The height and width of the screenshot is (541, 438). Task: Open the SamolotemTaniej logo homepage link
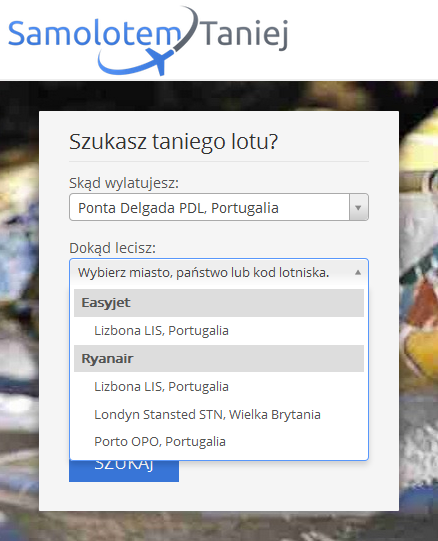pos(148,41)
